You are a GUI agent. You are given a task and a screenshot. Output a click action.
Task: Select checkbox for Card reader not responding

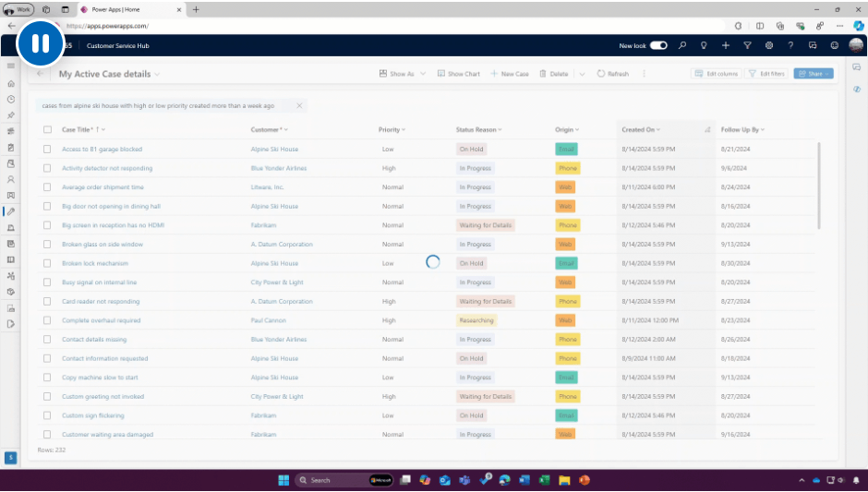pos(47,301)
